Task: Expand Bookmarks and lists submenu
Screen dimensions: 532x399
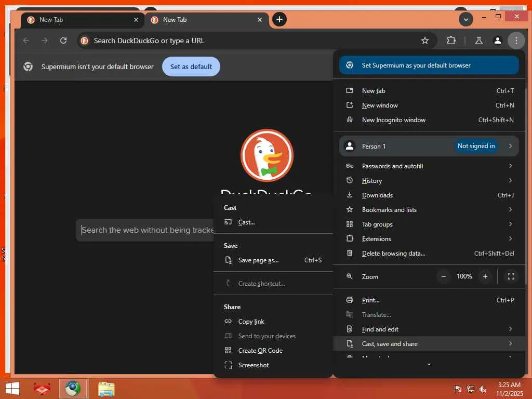Action: [429, 210]
